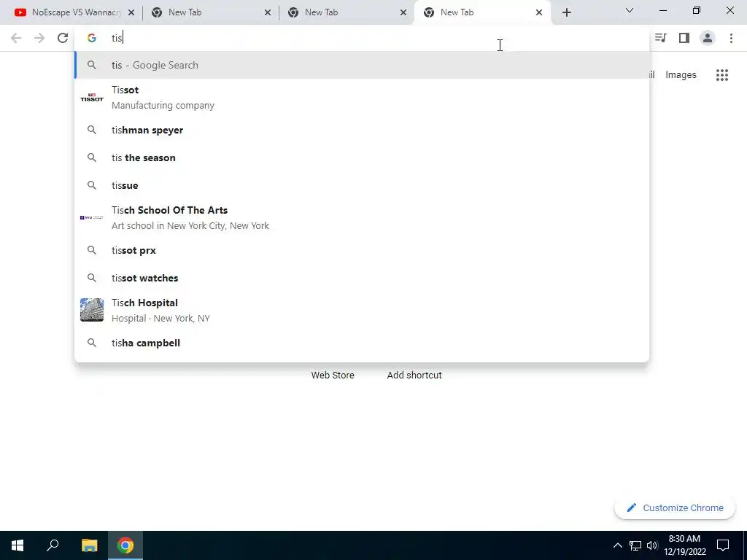
Task: Switch to the third New Tab
Action: [x=347, y=12]
